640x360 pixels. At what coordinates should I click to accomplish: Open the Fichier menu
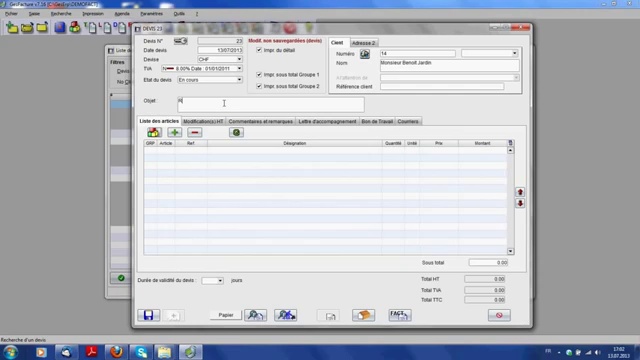tap(11, 13)
